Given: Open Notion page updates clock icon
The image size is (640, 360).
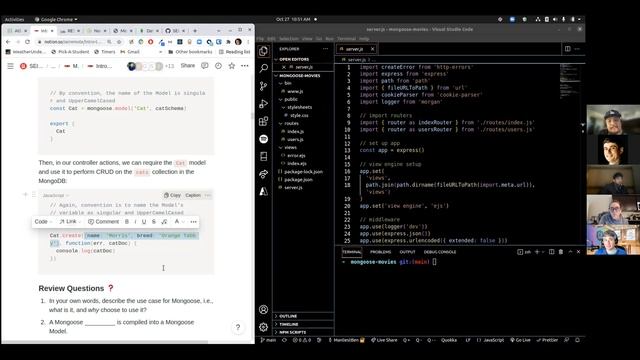Looking at the screenshot, I should (x=218, y=66).
